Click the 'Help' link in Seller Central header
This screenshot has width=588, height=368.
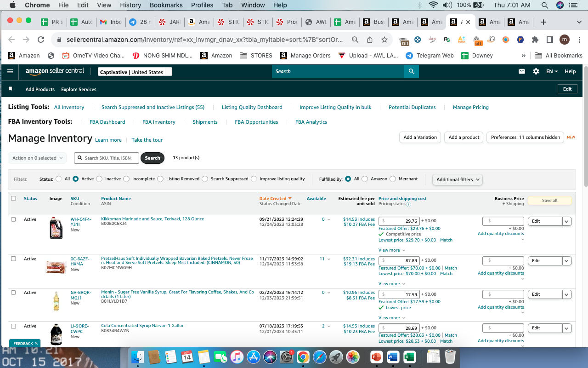(570, 71)
